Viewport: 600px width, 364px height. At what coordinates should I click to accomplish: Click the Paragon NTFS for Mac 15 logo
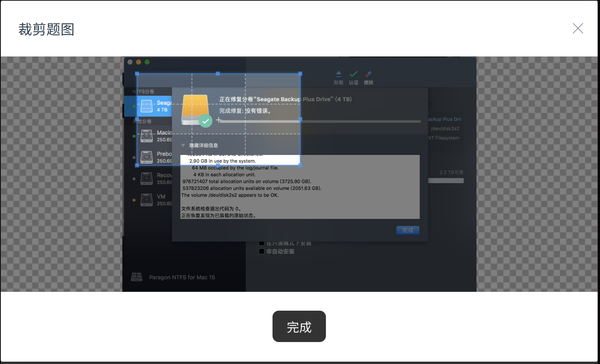pyautogui.click(x=137, y=277)
